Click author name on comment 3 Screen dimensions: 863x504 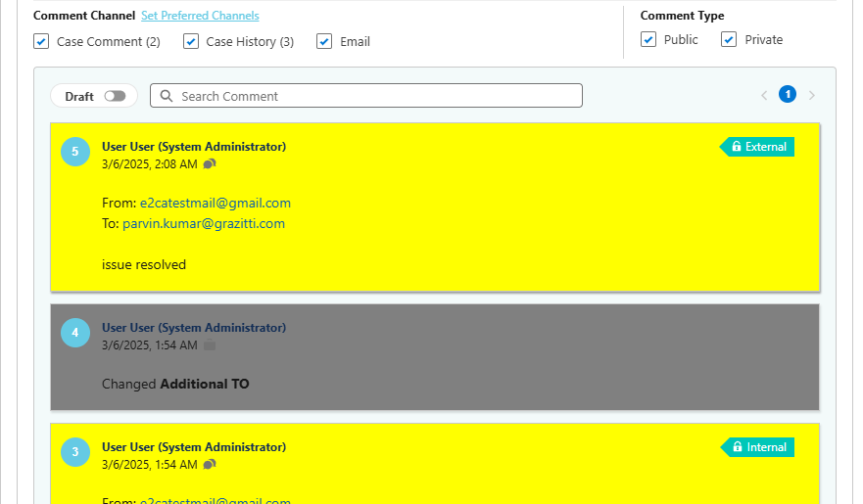coord(194,447)
